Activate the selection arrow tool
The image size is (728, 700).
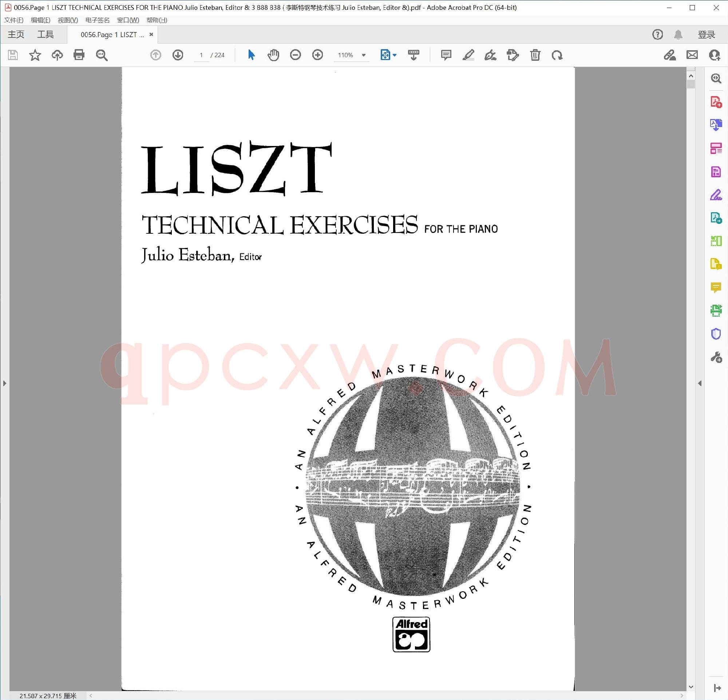251,55
